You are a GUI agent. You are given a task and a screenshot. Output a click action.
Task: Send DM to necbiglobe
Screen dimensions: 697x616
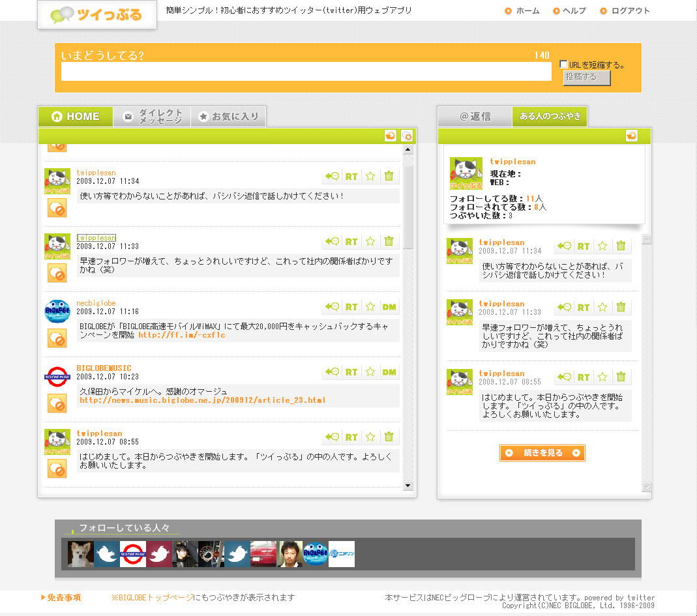pyautogui.click(x=389, y=307)
